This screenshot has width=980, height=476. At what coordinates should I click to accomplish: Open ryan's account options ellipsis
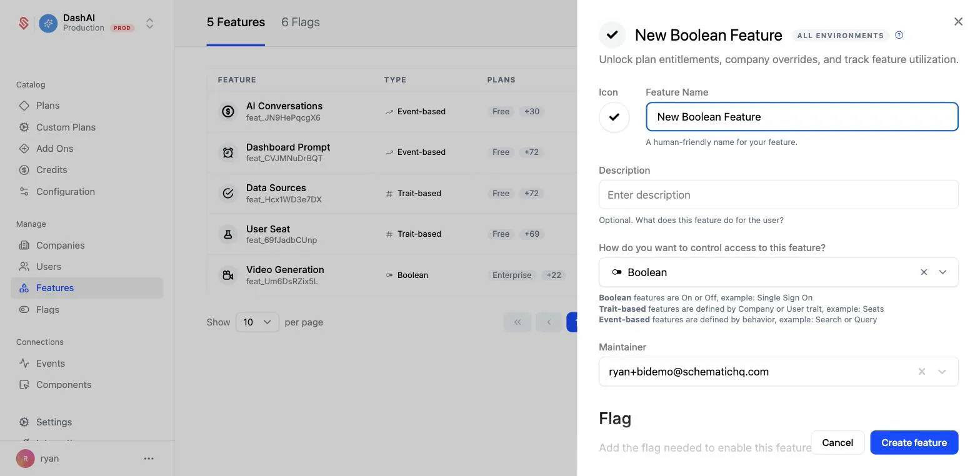click(149, 459)
